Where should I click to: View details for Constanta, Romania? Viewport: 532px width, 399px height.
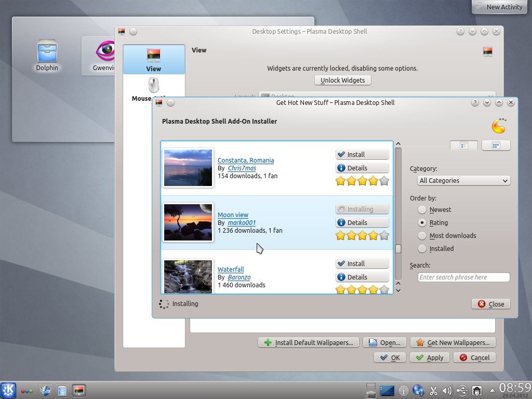362,168
